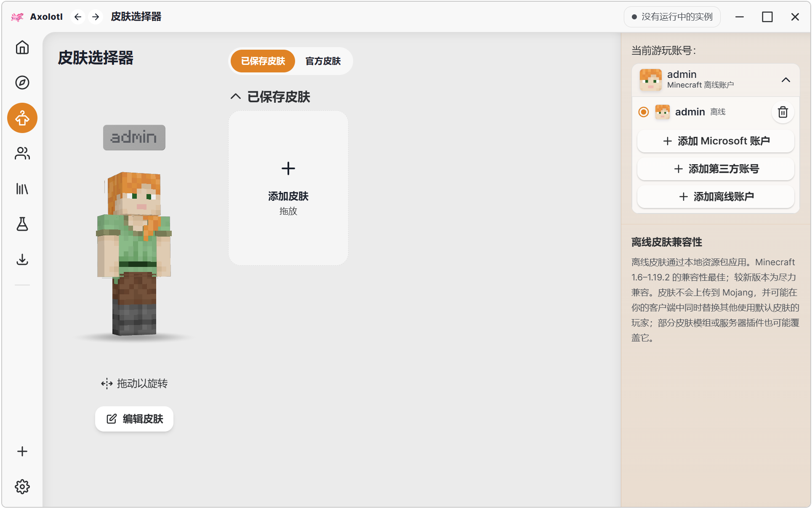
Task: Open the compass Discover page
Action: click(22, 83)
